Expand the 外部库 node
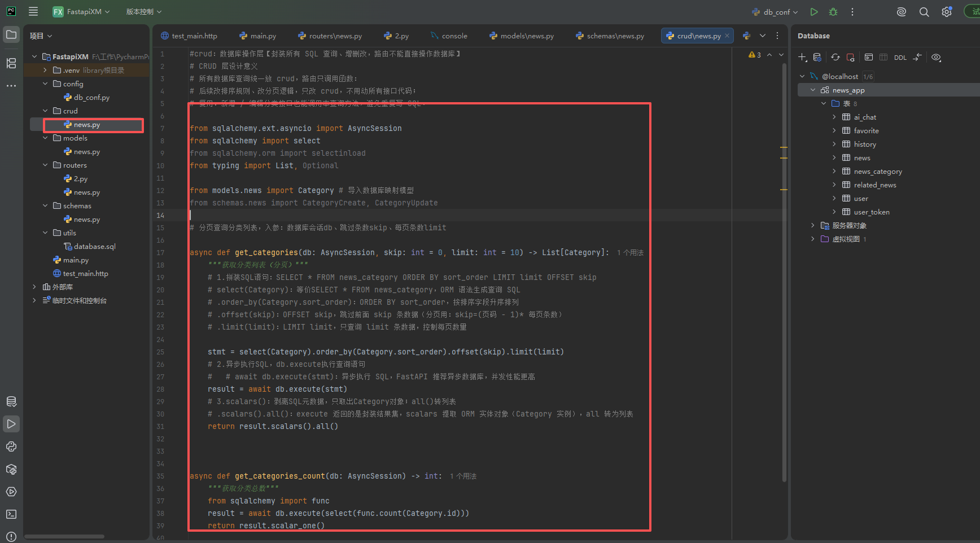 click(x=34, y=287)
